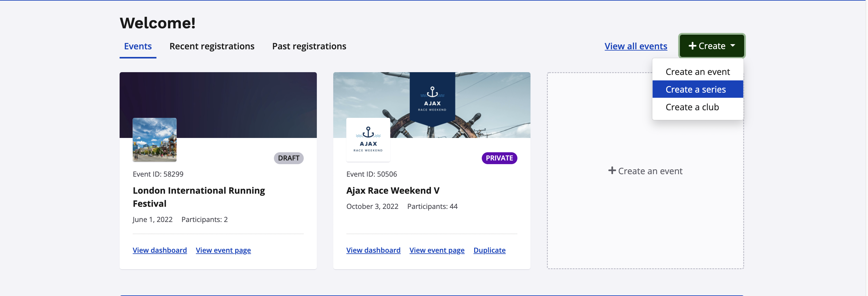The height and width of the screenshot is (296, 868).
Task: Open the Past registrations tab
Action: coord(309,46)
